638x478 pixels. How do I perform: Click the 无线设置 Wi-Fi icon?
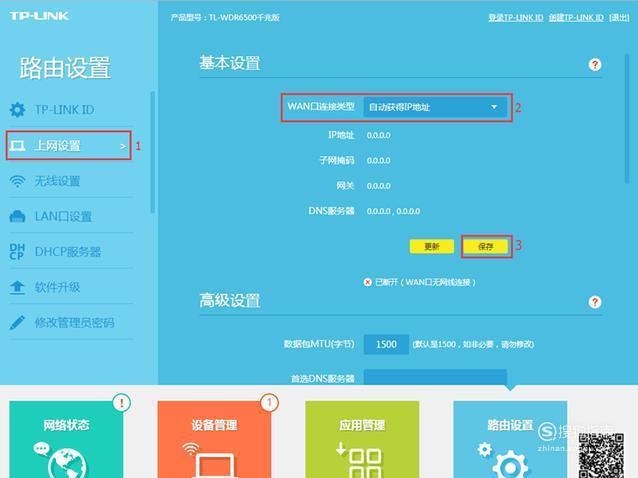click(x=17, y=181)
